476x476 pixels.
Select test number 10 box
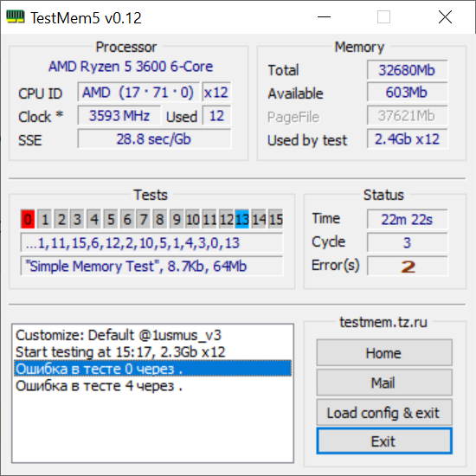(x=193, y=219)
